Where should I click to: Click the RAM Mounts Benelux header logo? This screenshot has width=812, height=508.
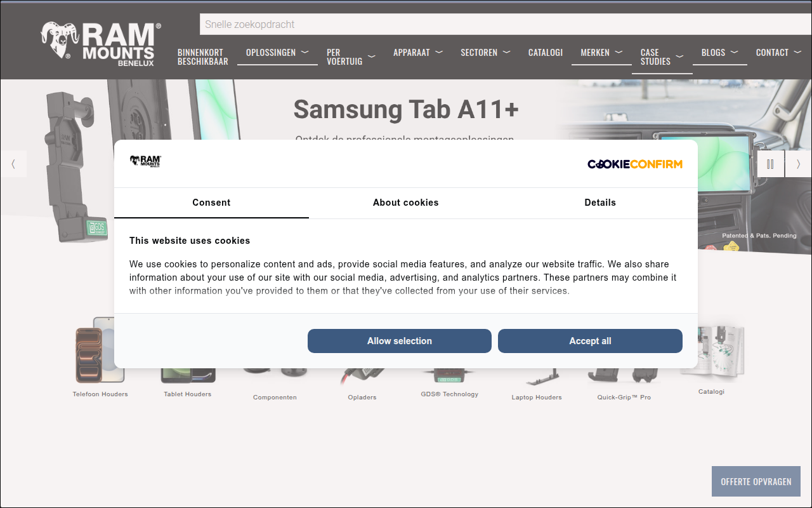pos(101,44)
